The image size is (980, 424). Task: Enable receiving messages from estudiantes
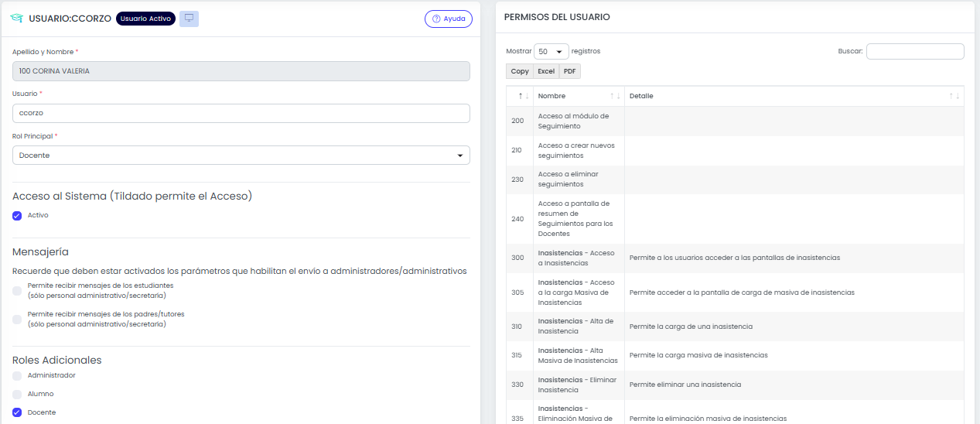click(17, 290)
